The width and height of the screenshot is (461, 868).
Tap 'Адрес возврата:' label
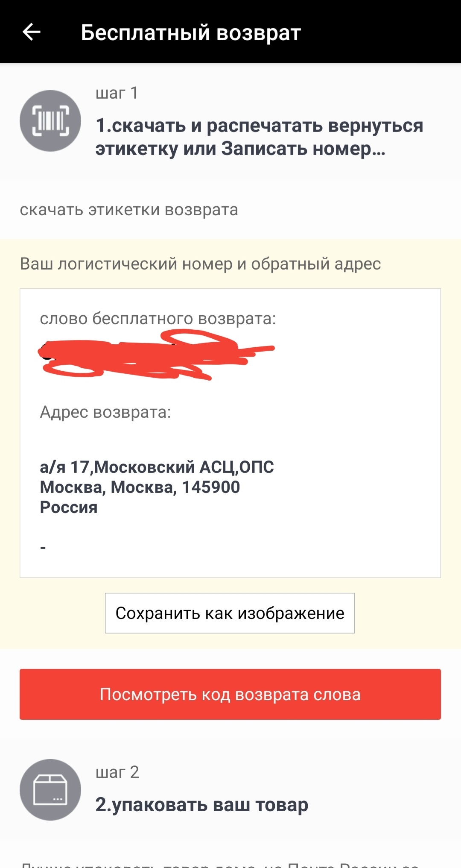pos(105,412)
